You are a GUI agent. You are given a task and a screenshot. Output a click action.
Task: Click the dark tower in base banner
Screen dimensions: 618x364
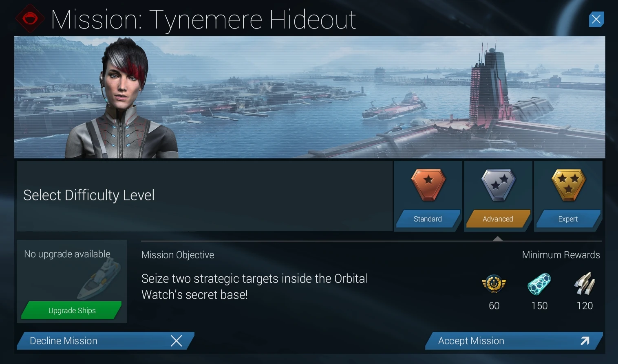click(488, 86)
